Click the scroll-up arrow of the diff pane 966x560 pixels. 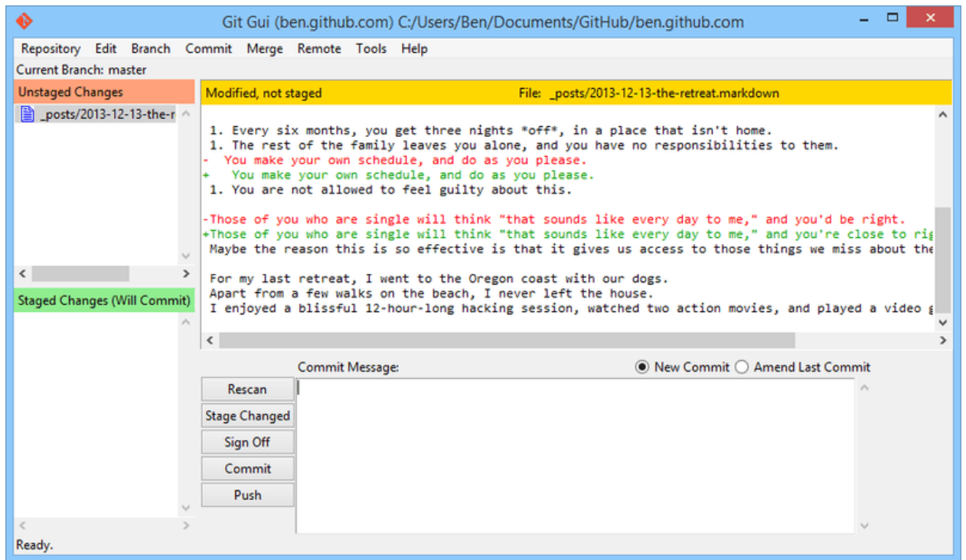coord(943,115)
